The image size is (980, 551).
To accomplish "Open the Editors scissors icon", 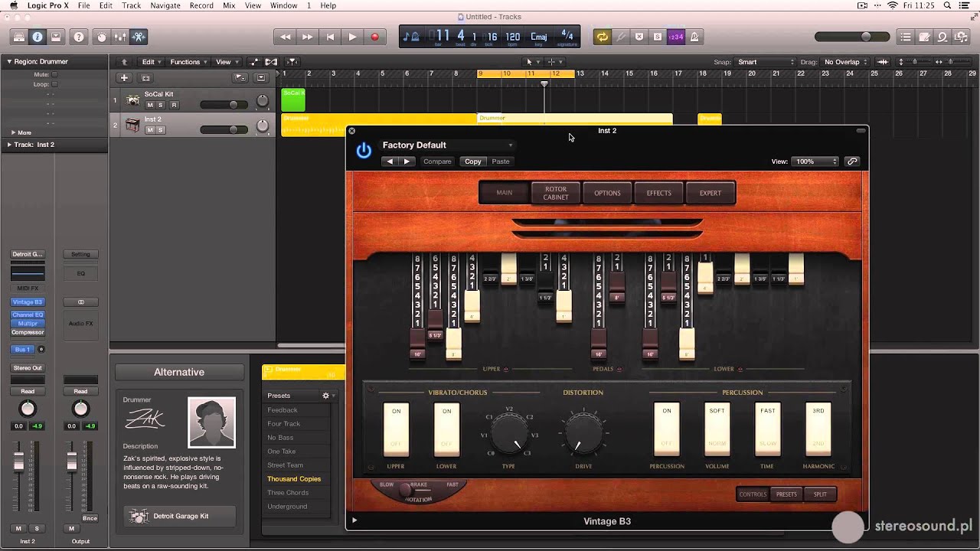I will (x=139, y=37).
